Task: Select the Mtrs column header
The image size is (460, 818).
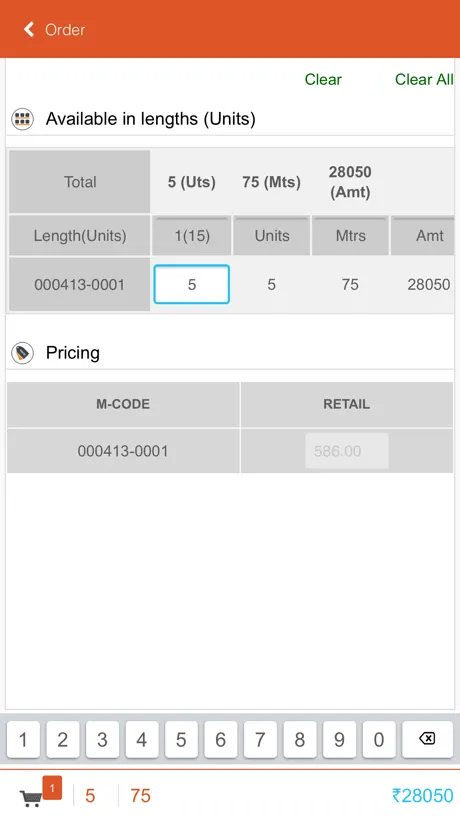Action: click(350, 236)
